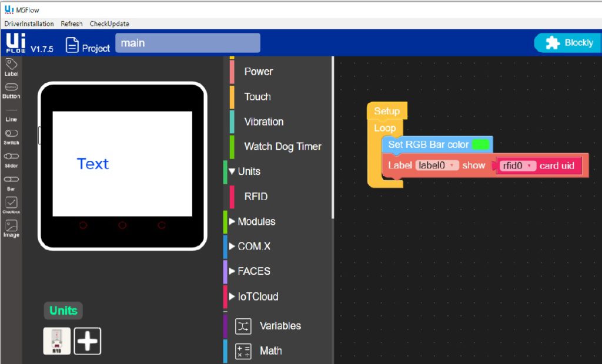Click the middle device button circle
This screenshot has width=602, height=364.
tap(122, 225)
